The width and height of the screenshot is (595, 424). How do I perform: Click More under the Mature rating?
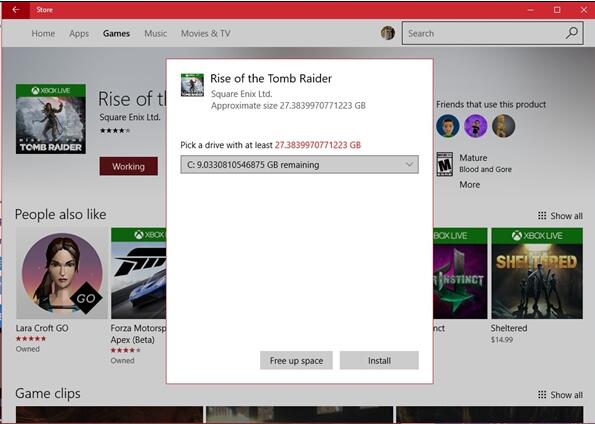pyautogui.click(x=470, y=184)
